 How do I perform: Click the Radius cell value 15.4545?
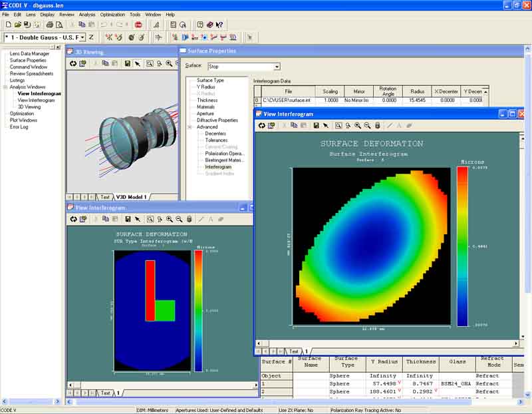click(417, 100)
